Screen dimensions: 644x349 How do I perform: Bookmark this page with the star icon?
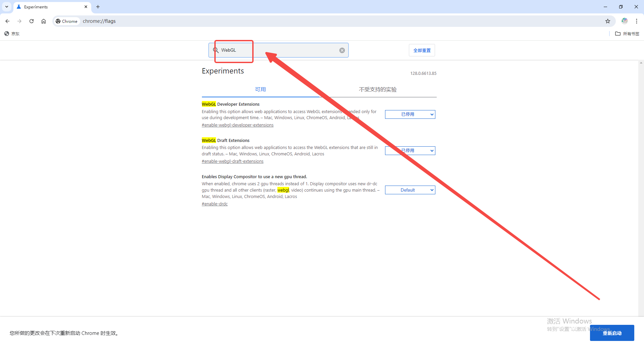[608, 21]
